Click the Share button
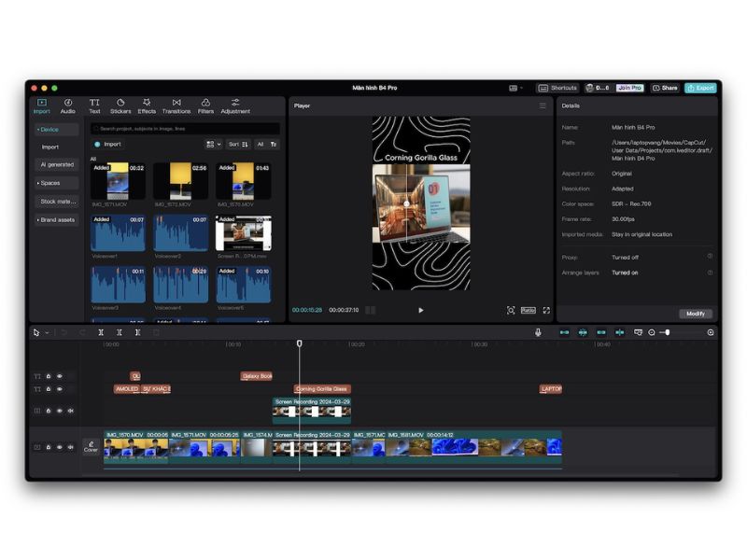Screen dimensions: 747x560 tap(665, 88)
